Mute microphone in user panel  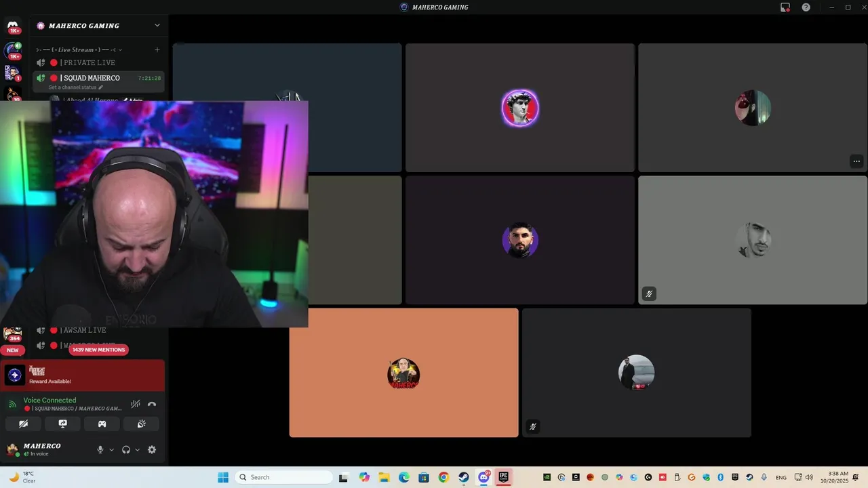[x=100, y=449]
